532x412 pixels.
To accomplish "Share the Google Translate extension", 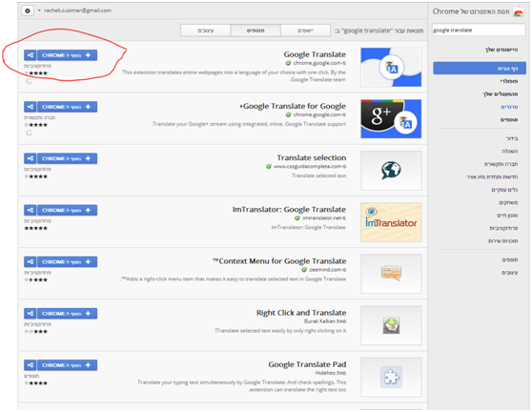I will (31, 55).
